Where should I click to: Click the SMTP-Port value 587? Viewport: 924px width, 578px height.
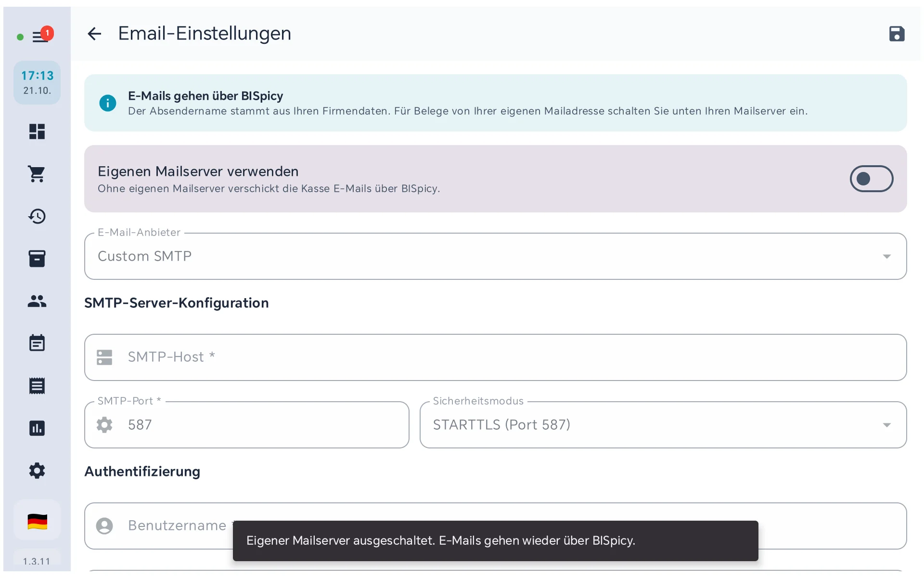pos(140,425)
